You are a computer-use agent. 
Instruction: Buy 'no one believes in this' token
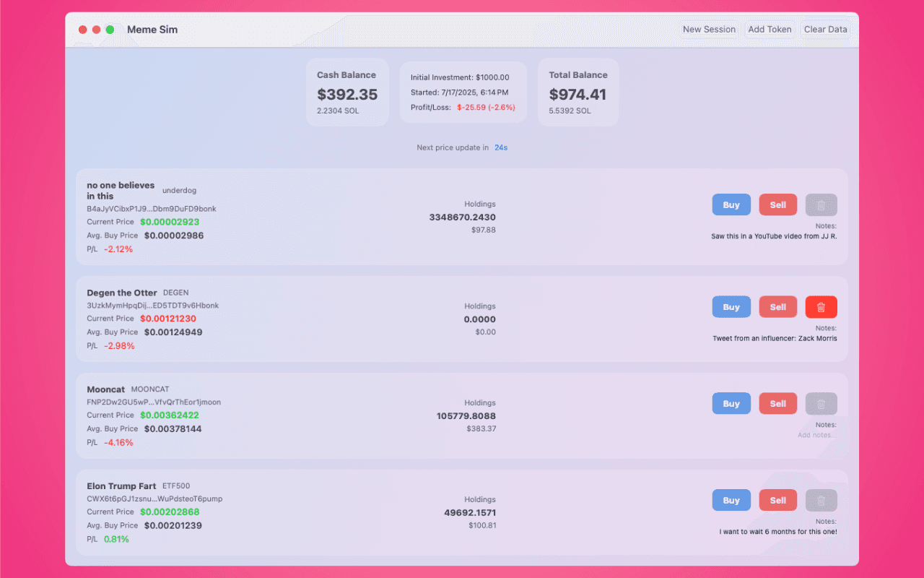pyautogui.click(x=731, y=204)
